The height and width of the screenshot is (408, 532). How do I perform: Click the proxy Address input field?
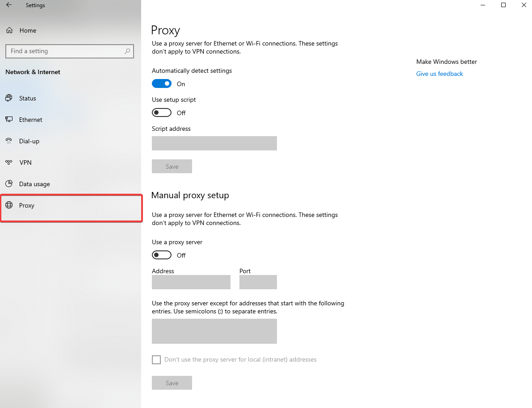(x=191, y=282)
